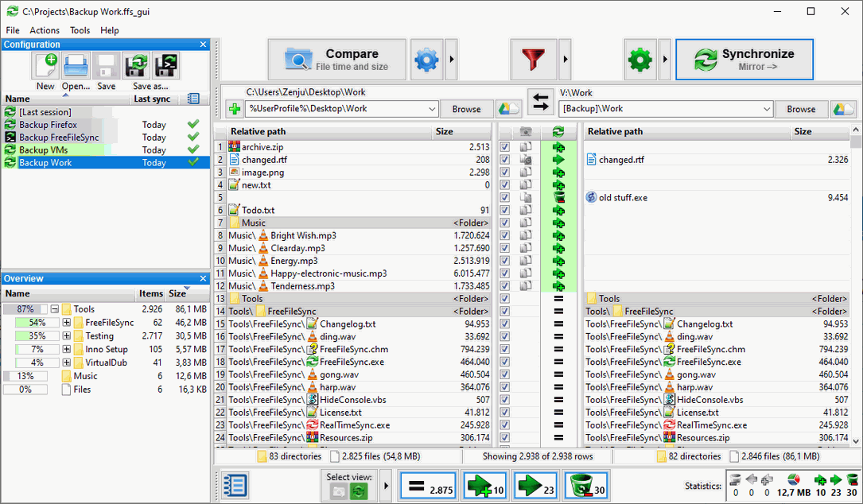Select cloud storage for right folder
Image resolution: width=863 pixels, height=504 pixels.
pos(843,109)
